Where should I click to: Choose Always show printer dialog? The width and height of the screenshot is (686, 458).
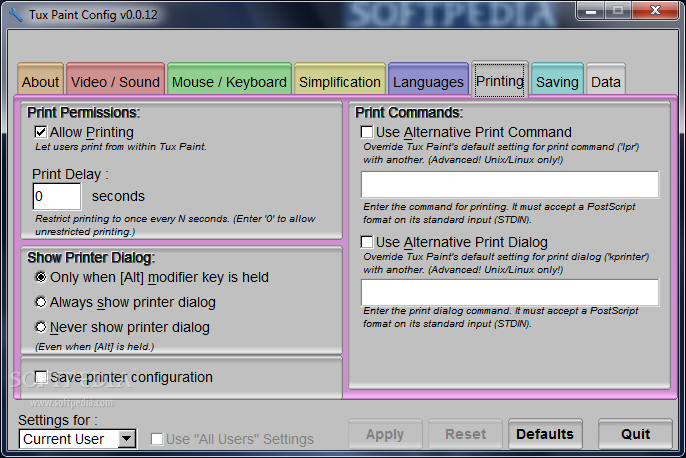[x=41, y=302]
